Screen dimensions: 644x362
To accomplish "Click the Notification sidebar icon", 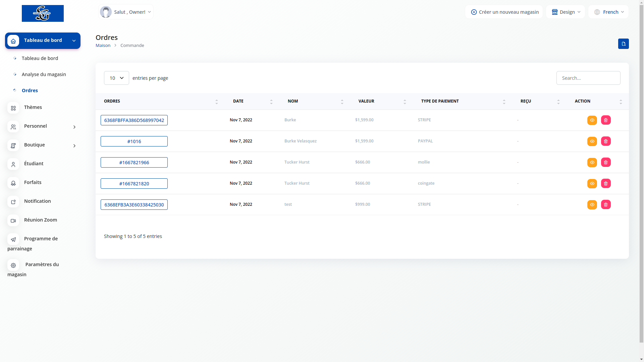I will pos(13,202).
